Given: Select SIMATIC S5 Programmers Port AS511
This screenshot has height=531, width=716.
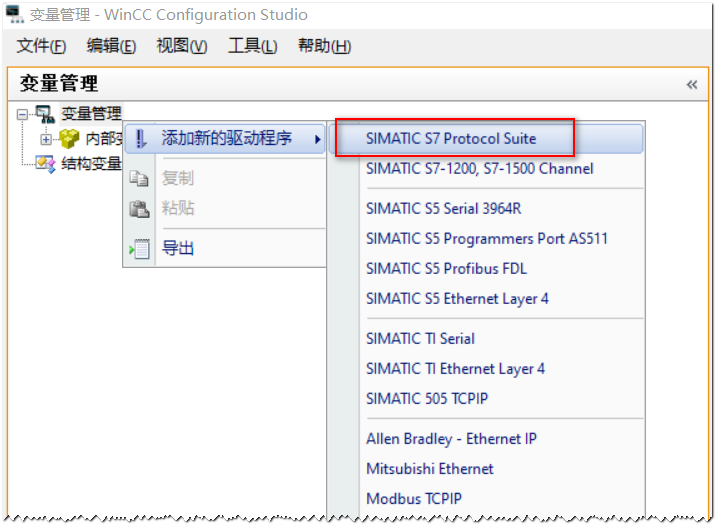Looking at the screenshot, I should (x=487, y=239).
